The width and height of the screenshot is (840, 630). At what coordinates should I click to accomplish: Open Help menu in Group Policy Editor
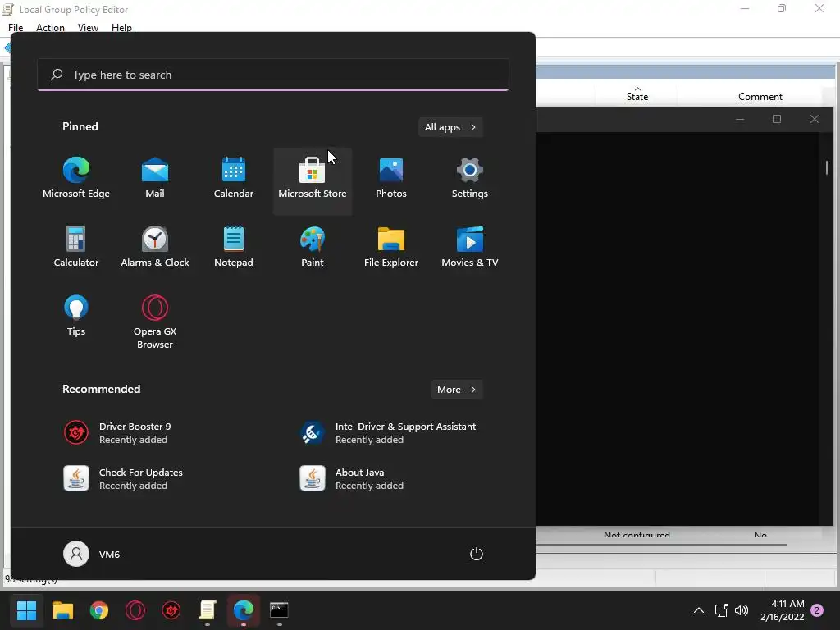[x=121, y=27]
